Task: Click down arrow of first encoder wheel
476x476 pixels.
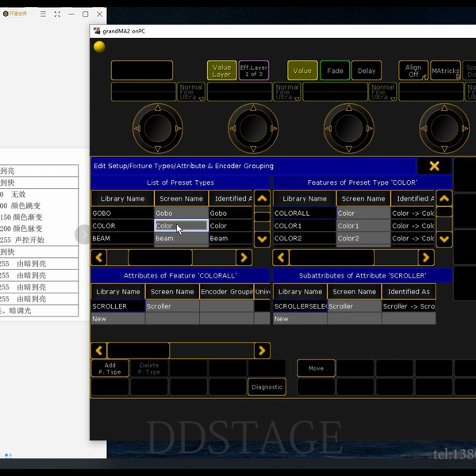Action: pos(158,149)
